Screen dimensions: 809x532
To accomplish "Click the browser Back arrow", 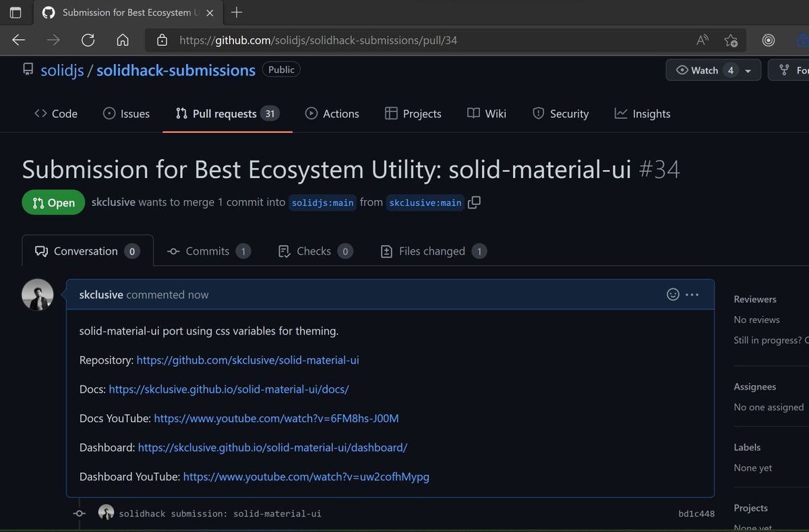I will 19,40.
